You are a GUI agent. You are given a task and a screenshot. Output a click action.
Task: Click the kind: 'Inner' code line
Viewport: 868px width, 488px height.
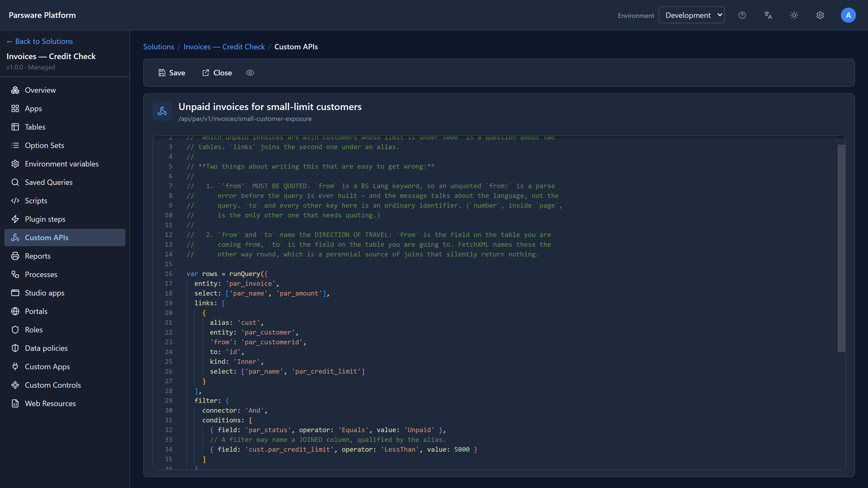237,362
